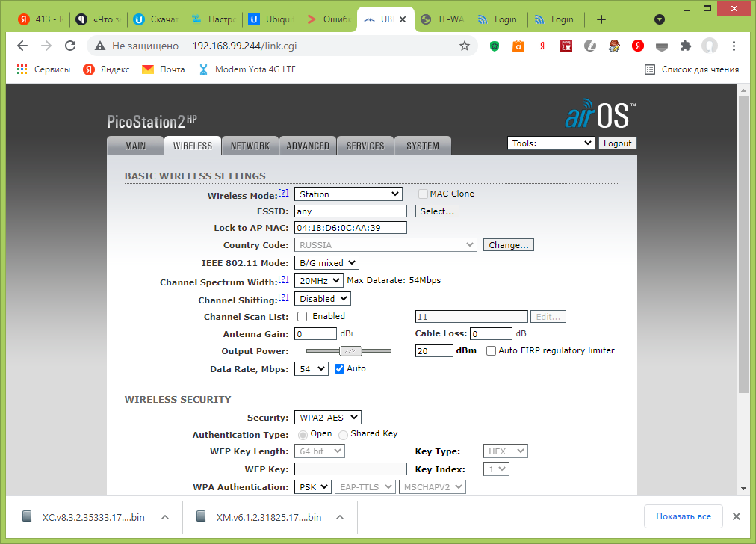756x544 pixels.
Task: Expand the Security WPA2-AES dropdown
Action: 328,417
